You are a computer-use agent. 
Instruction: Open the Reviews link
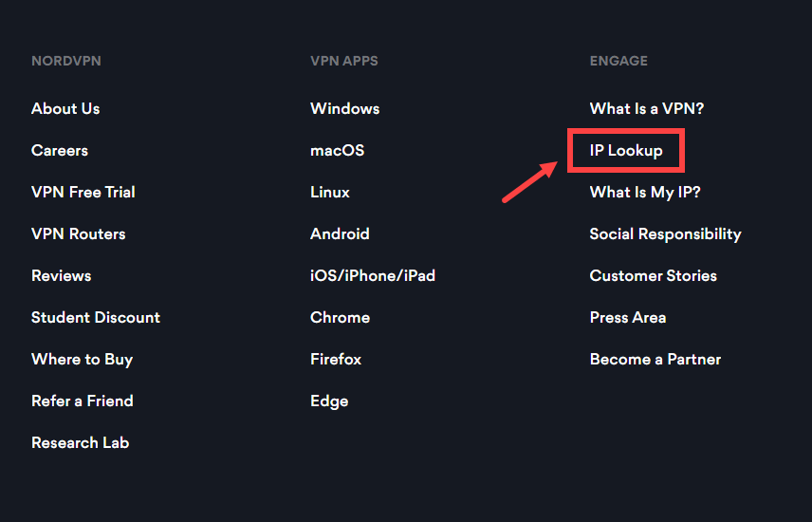(x=61, y=276)
